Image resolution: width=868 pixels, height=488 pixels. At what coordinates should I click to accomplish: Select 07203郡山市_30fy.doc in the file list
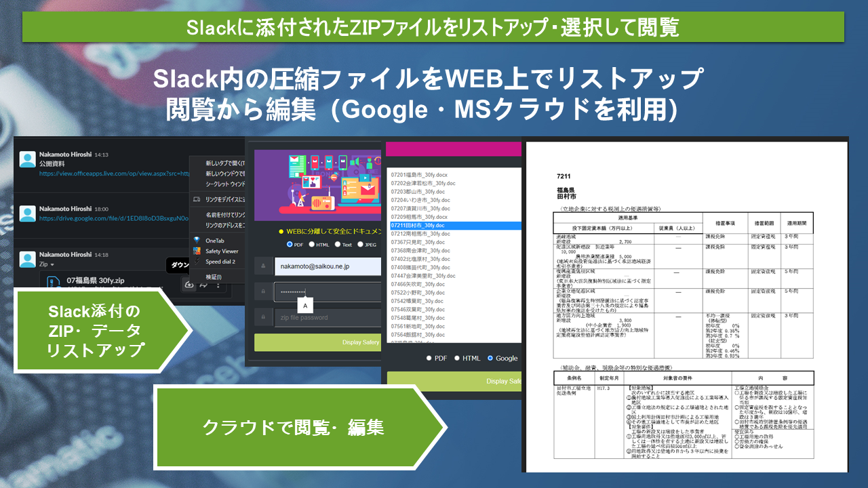(416, 192)
